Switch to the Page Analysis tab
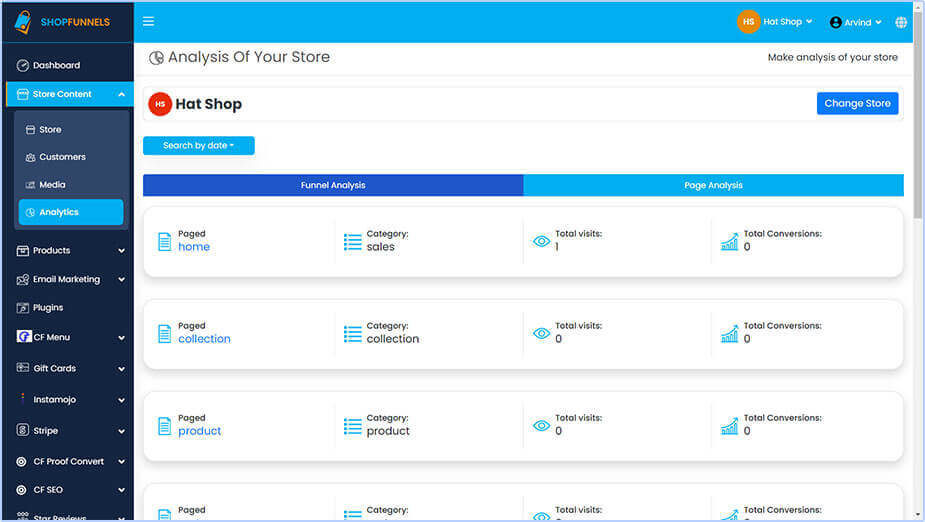The width and height of the screenshot is (925, 522). pos(713,185)
